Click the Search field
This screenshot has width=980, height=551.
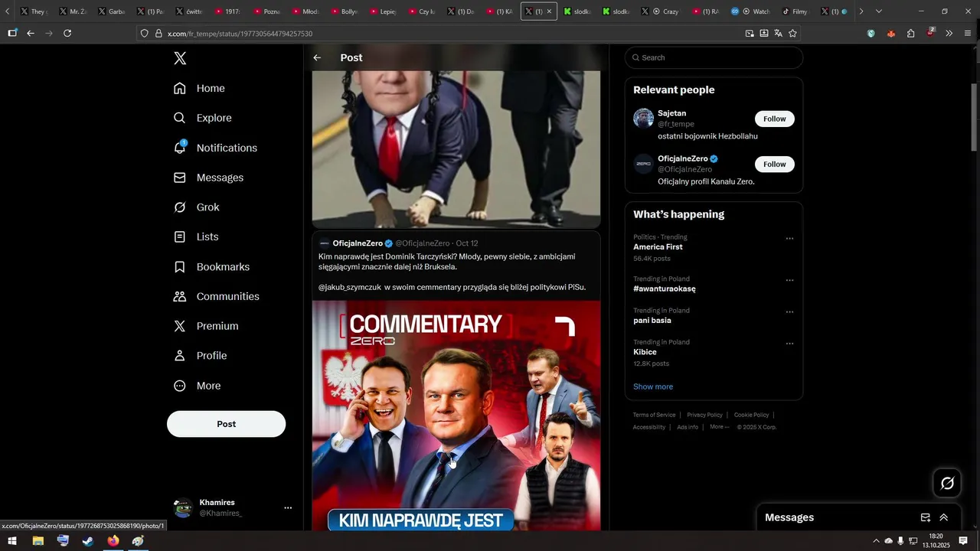click(x=714, y=57)
